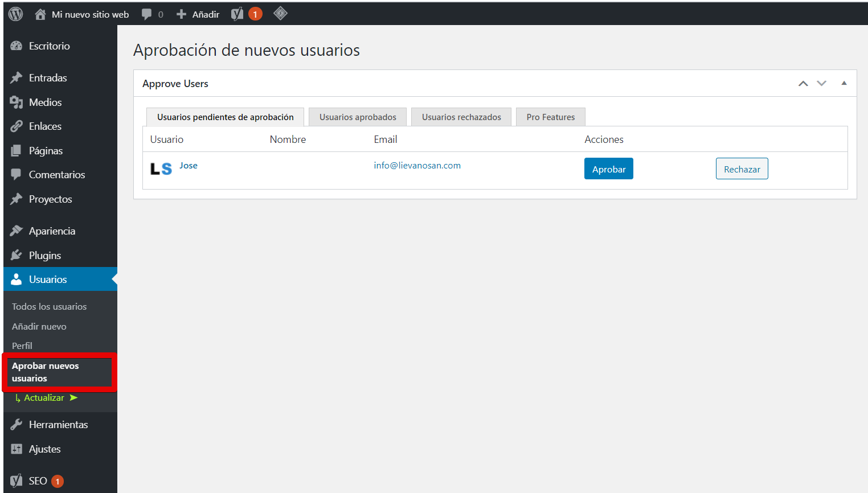Open the Pro Features tab
This screenshot has height=493, width=868.
tap(551, 117)
